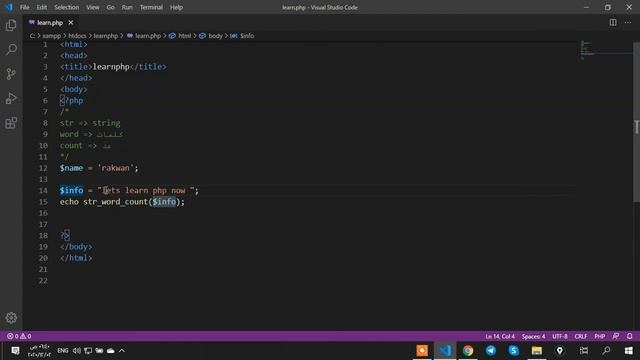This screenshot has width=640, height=360.
Task: Click the network tray icon
Action: (88, 351)
